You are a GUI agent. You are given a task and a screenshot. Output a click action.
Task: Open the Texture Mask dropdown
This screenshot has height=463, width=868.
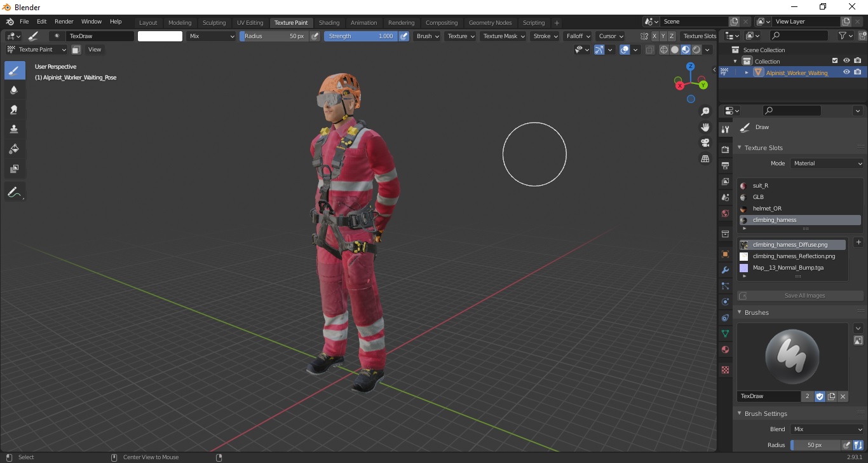point(504,36)
